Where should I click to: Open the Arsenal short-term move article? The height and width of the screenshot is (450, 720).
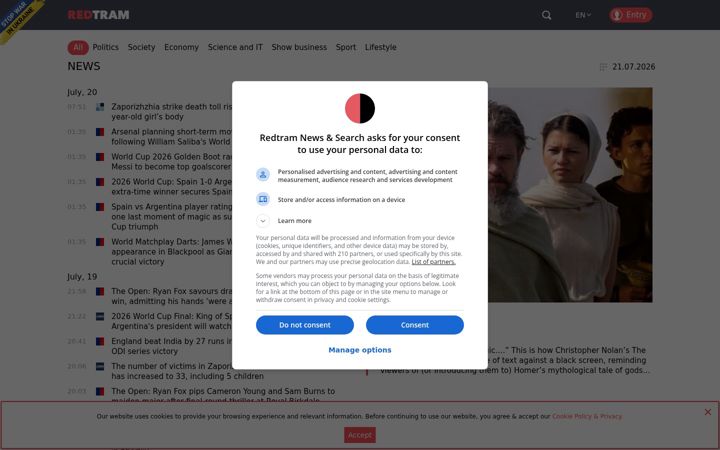172,137
